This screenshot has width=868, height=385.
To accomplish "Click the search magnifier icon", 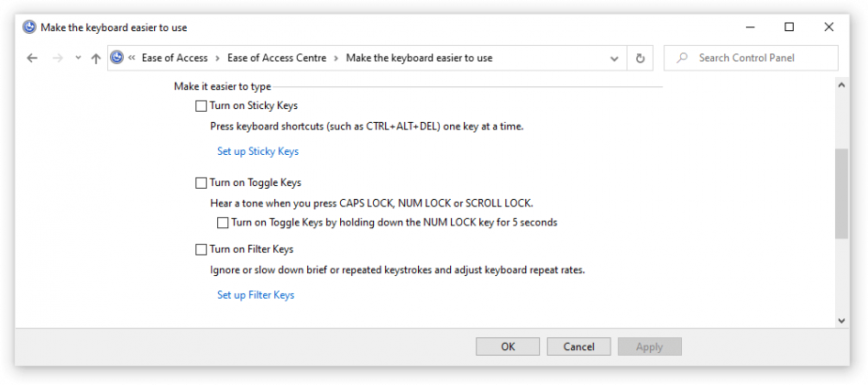I will (x=683, y=58).
